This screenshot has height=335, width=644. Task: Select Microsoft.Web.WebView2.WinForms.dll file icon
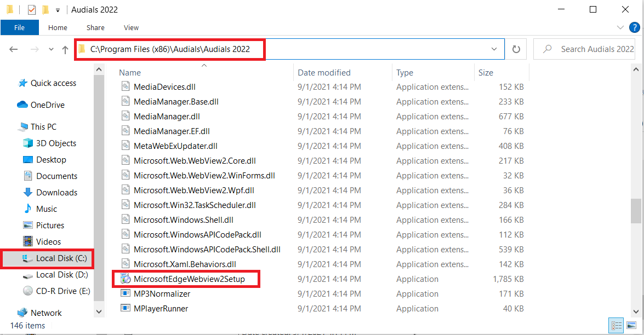(x=126, y=175)
